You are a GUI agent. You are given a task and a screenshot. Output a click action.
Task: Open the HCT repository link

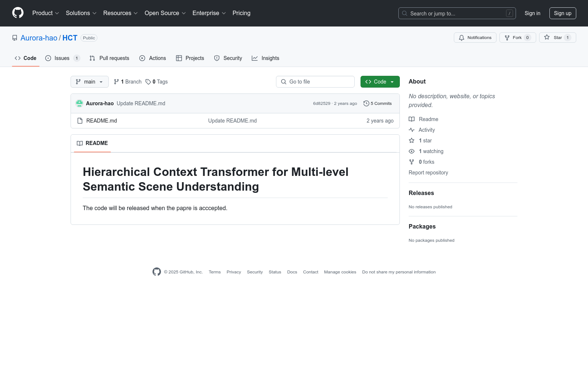(70, 38)
